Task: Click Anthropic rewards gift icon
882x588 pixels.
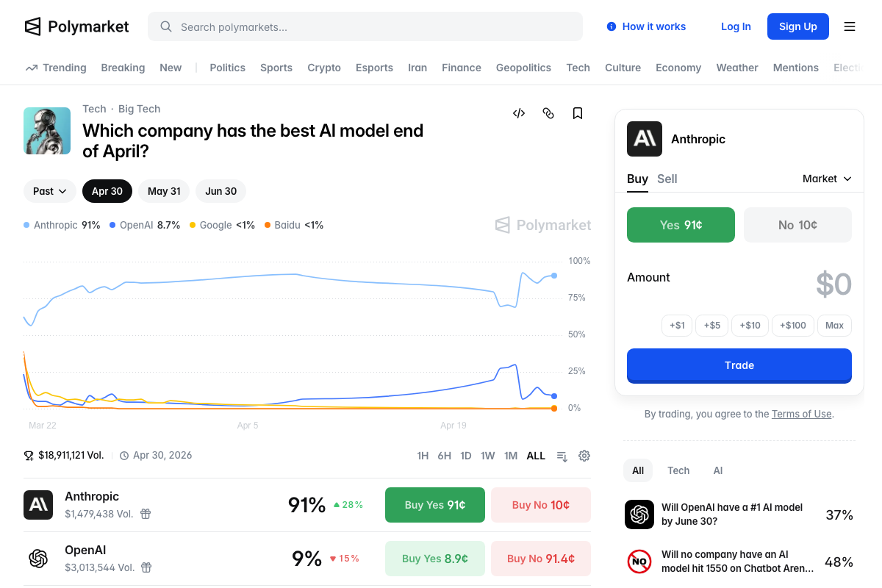Action: pos(146,514)
